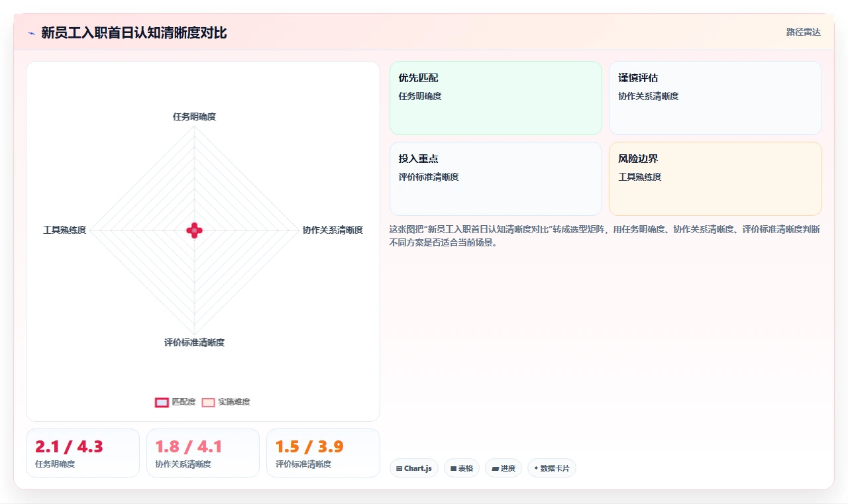Open the 投入重点 card

coord(496,179)
